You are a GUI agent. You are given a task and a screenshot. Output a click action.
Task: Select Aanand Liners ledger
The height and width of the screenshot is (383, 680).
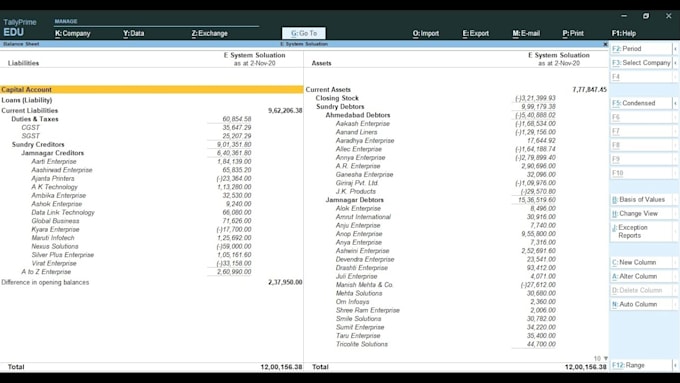(356, 132)
